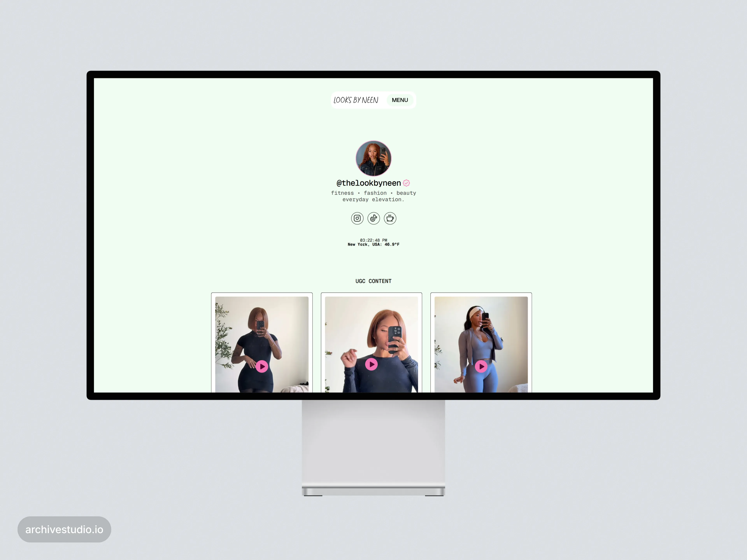Click the New York temperature readout
The height and width of the screenshot is (560, 747).
click(373, 245)
